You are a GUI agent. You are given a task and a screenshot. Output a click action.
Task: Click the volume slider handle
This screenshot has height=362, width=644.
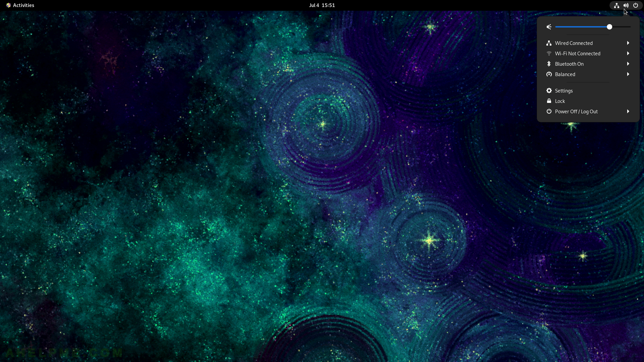(x=609, y=27)
